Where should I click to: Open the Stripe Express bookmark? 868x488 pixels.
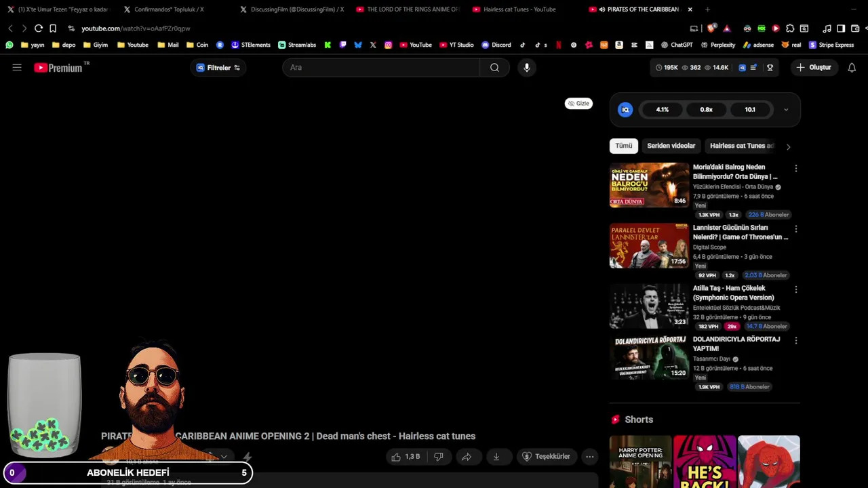point(831,45)
